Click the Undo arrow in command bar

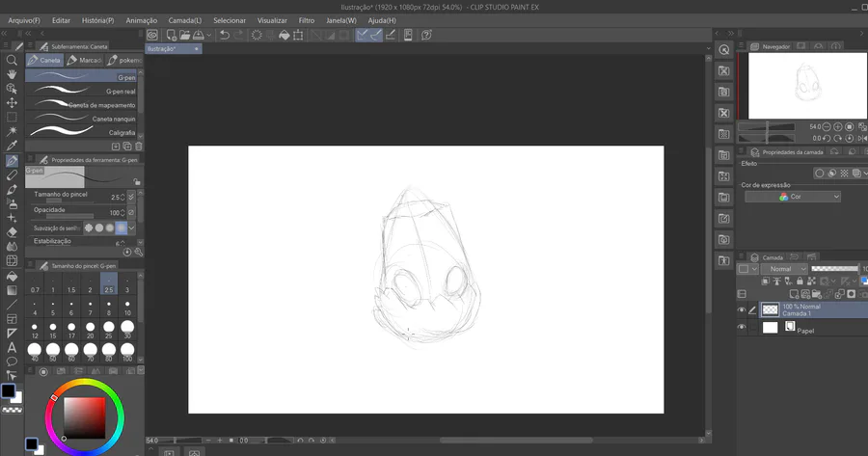[224, 35]
